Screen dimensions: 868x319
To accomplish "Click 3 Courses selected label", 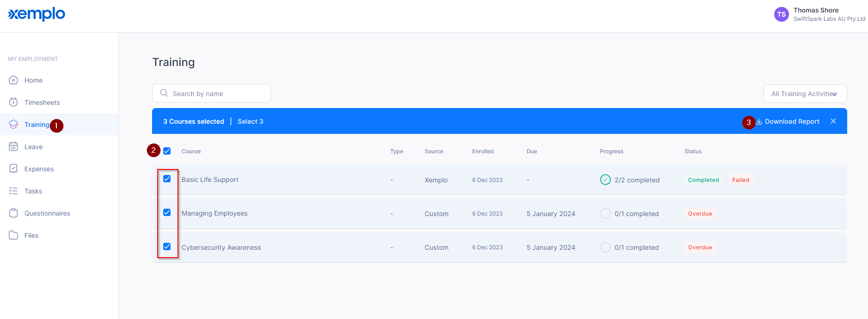I will click(x=194, y=121).
